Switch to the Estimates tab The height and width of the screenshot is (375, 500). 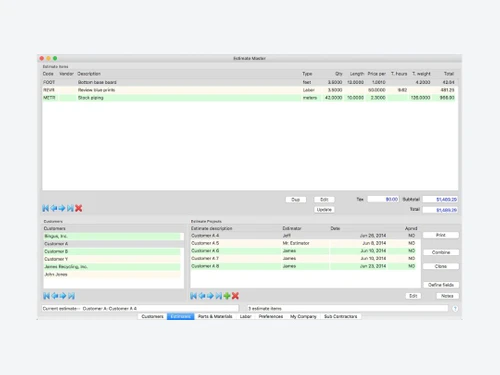[x=181, y=316]
